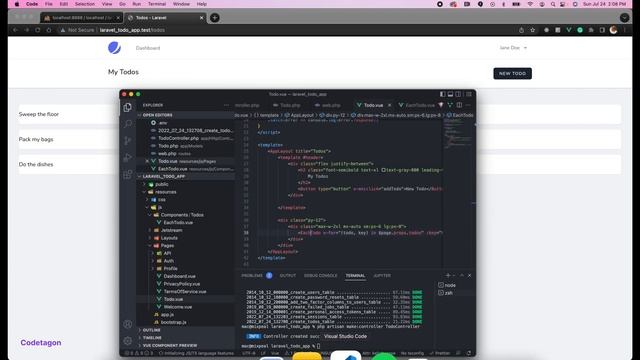Close the Todo.vue editor tab

point(389,105)
